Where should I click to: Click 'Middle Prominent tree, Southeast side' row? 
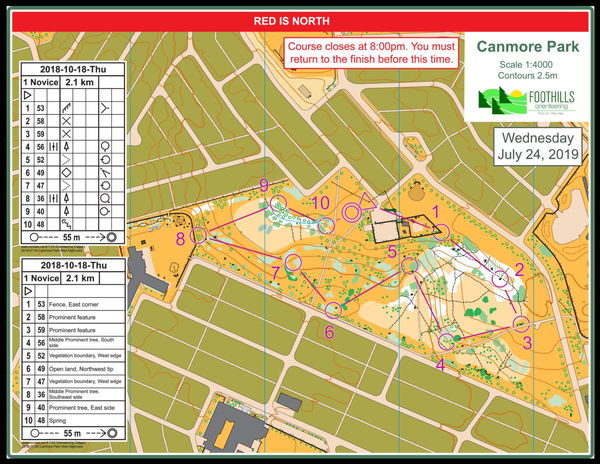point(74,394)
